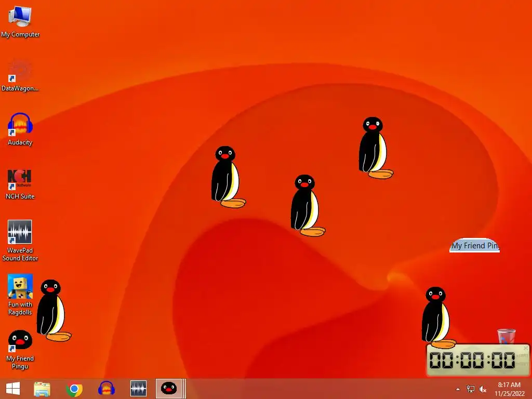Viewport: 532px width, 399px height.
Task: Open the Windows Start button
Action: click(13, 389)
